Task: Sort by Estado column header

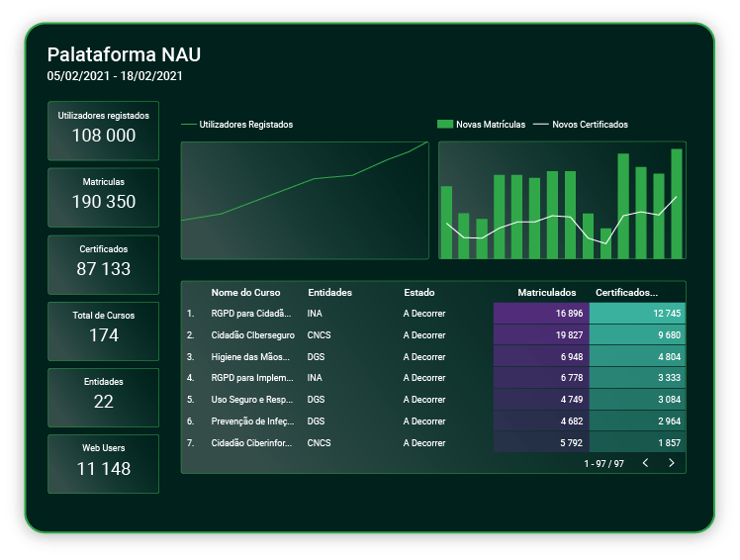Action: tap(419, 292)
